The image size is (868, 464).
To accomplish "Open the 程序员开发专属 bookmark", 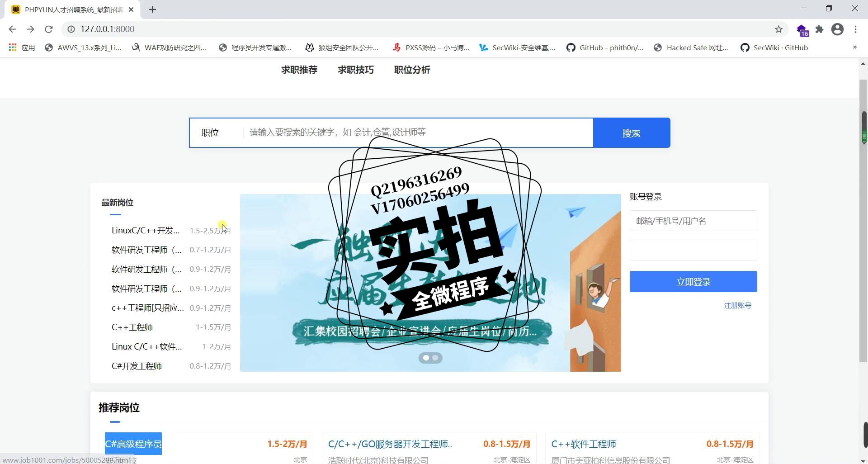I will [255, 47].
